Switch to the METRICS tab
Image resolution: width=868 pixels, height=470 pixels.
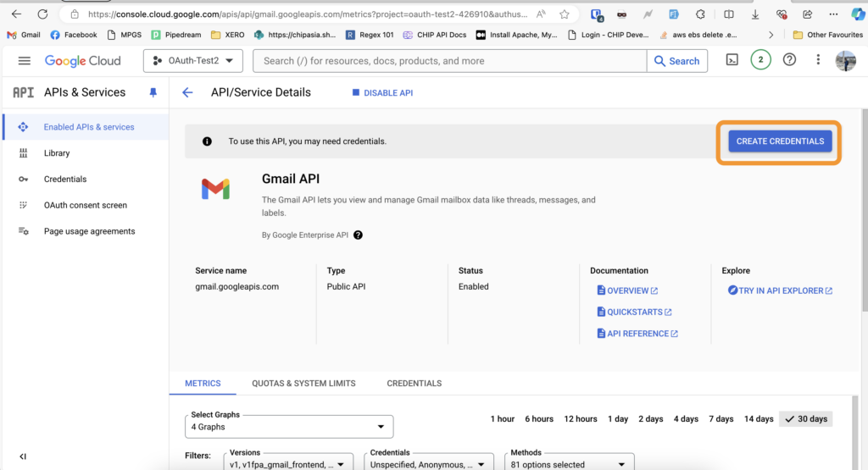point(203,383)
